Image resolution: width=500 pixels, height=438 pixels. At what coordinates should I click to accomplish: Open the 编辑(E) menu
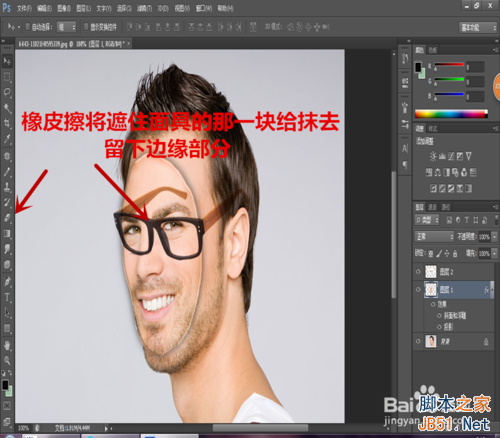(44, 8)
